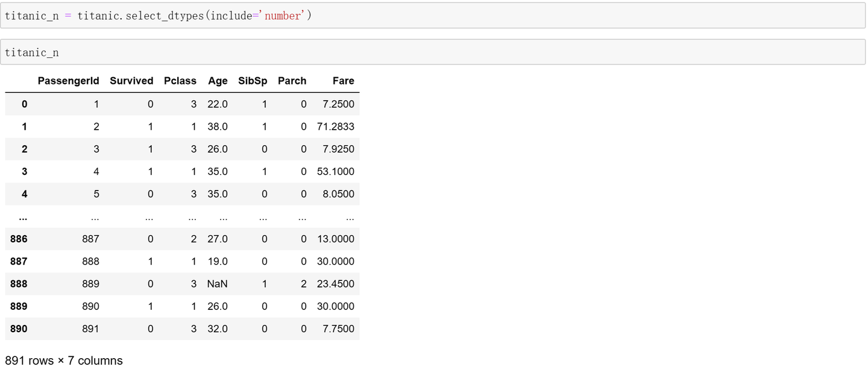Click the PassengerId value 891

[90, 329]
